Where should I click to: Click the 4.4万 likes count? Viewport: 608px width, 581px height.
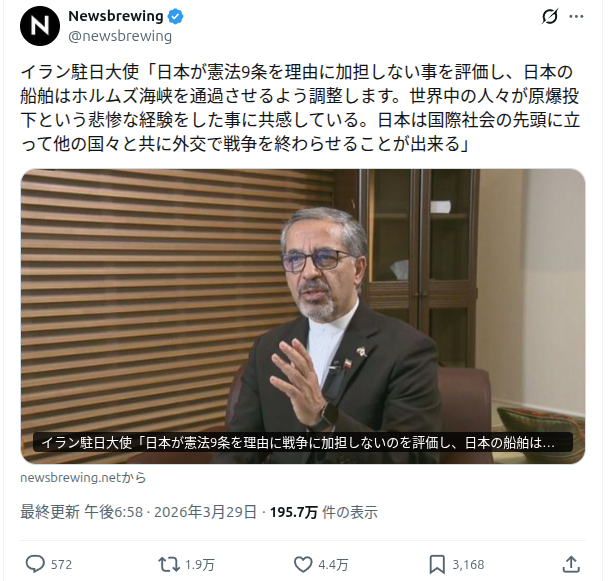pyautogui.click(x=333, y=564)
